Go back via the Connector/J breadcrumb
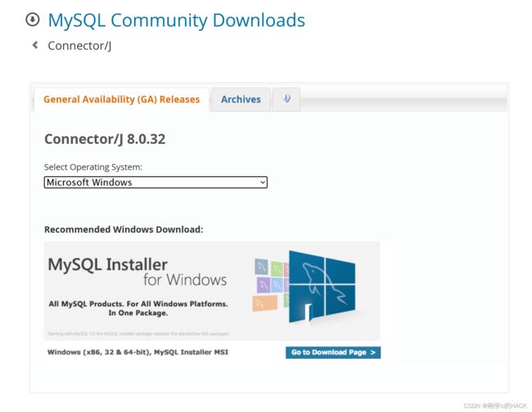The height and width of the screenshot is (412, 532). point(79,46)
